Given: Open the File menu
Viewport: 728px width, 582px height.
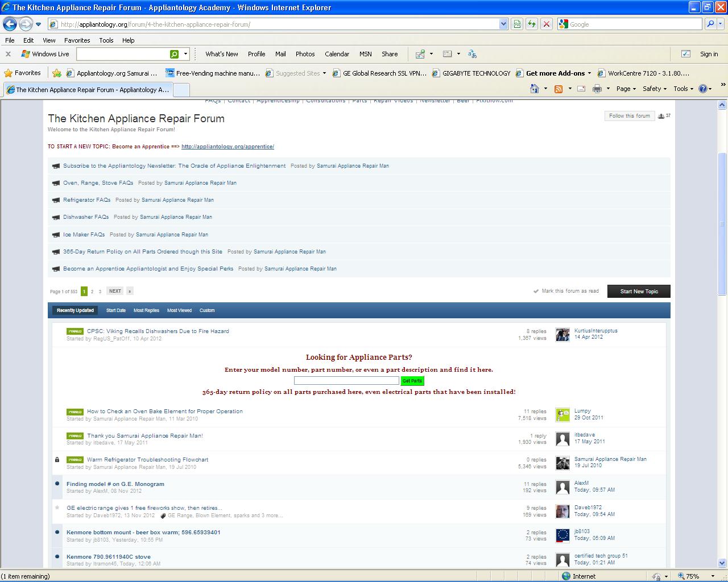Looking at the screenshot, I should point(10,40).
